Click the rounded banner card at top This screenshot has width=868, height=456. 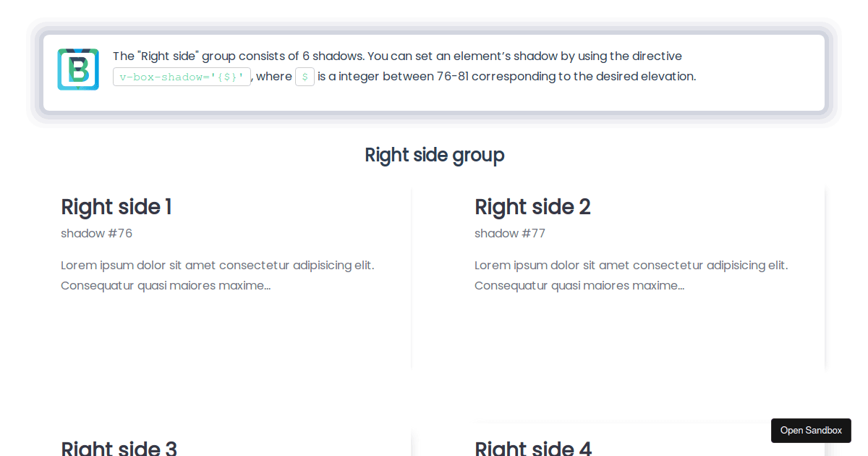pos(434,72)
